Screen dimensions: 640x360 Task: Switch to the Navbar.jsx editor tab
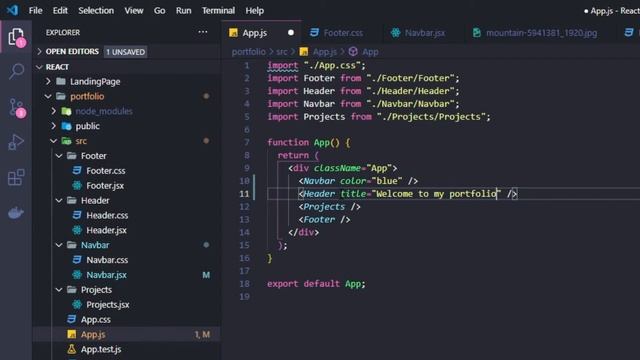[423, 33]
